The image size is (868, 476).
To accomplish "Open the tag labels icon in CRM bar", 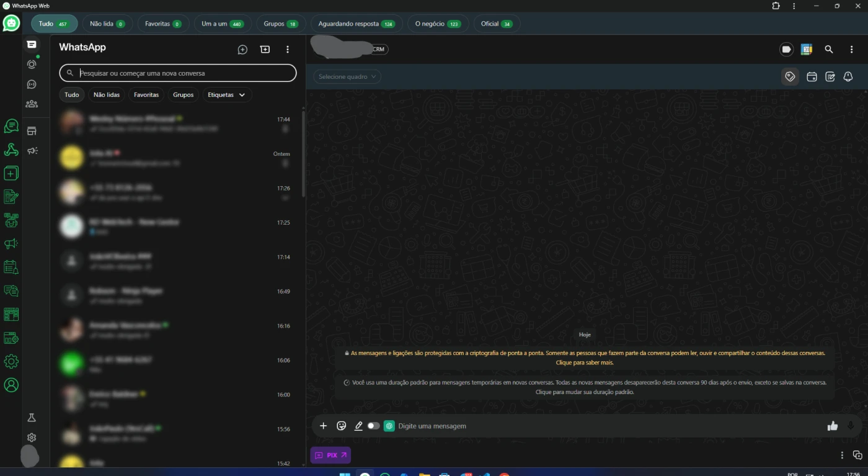I will coord(790,77).
